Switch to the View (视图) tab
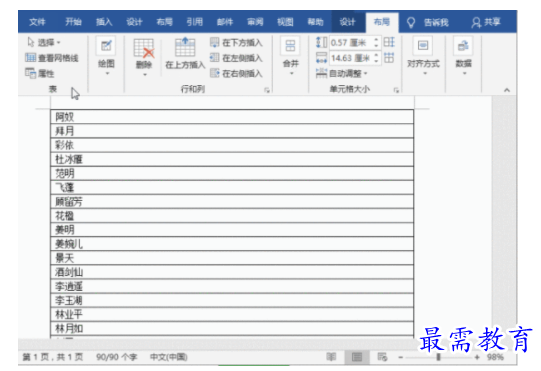This screenshot has height=371, width=541. click(285, 22)
